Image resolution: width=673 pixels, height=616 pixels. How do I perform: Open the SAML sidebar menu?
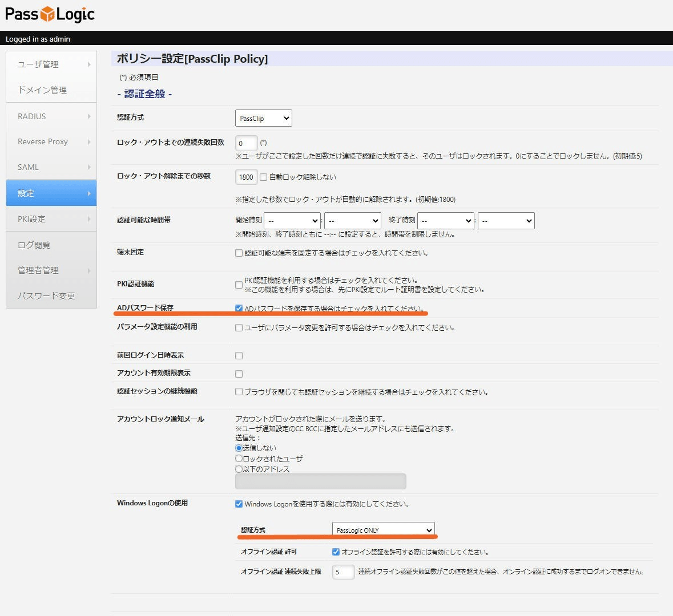(29, 167)
